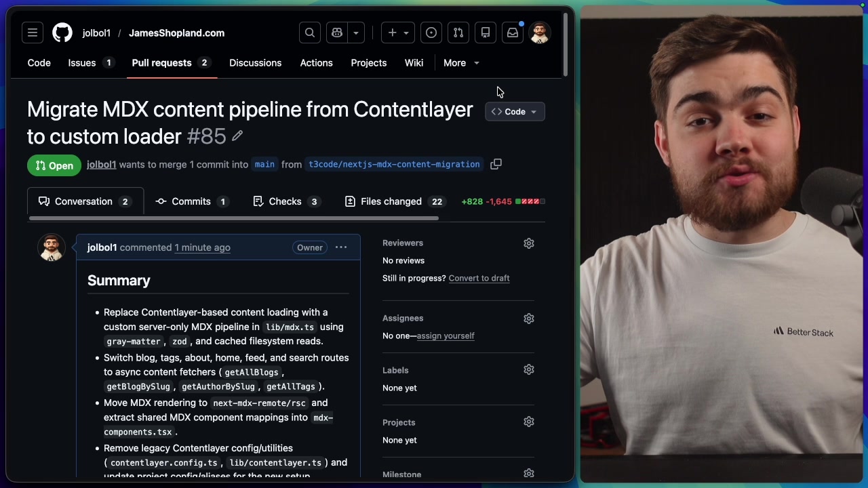Open Reviewers settings gear
The height and width of the screenshot is (488, 868).
click(529, 243)
